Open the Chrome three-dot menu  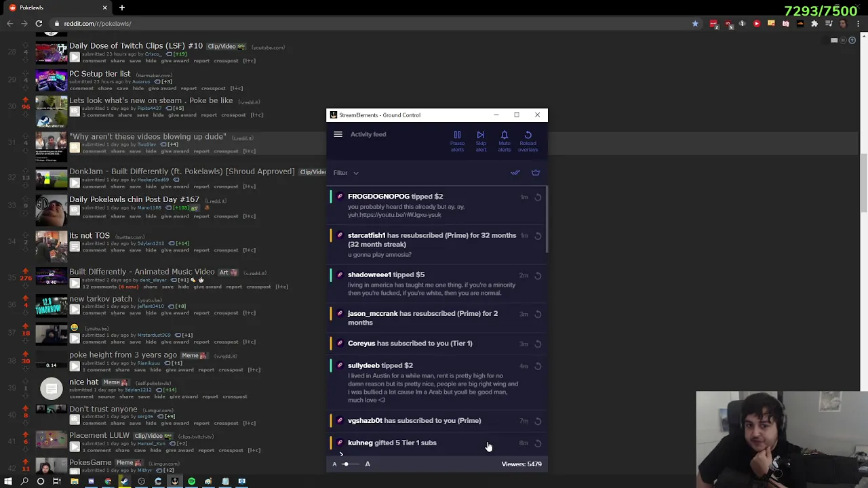point(859,24)
